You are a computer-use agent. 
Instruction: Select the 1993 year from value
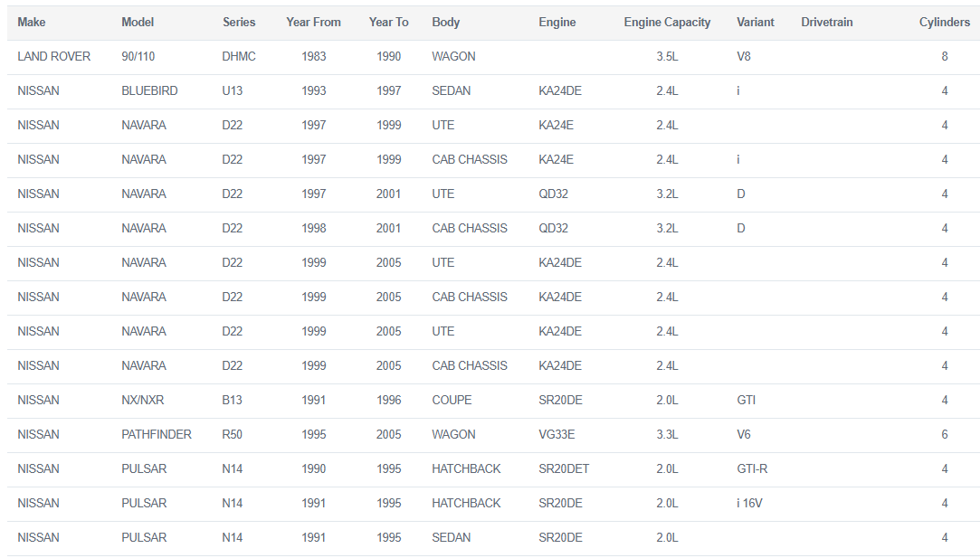tap(314, 90)
